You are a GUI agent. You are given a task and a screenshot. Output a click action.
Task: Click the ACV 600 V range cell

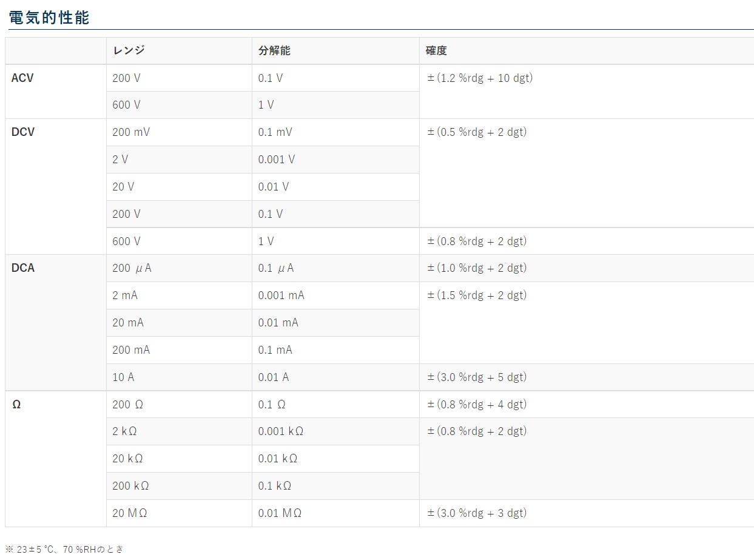point(126,105)
